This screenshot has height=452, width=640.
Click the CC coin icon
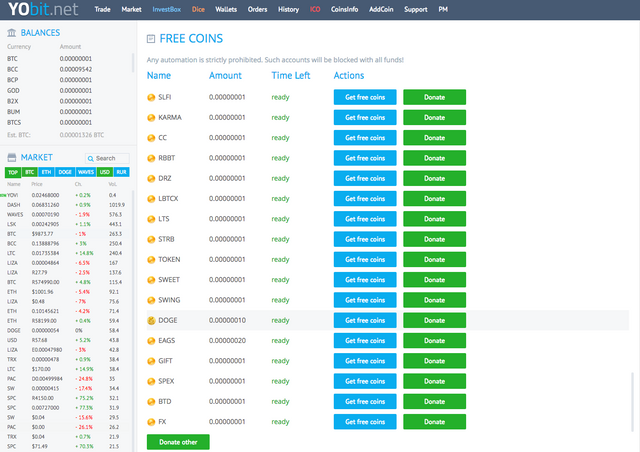pyautogui.click(x=151, y=138)
